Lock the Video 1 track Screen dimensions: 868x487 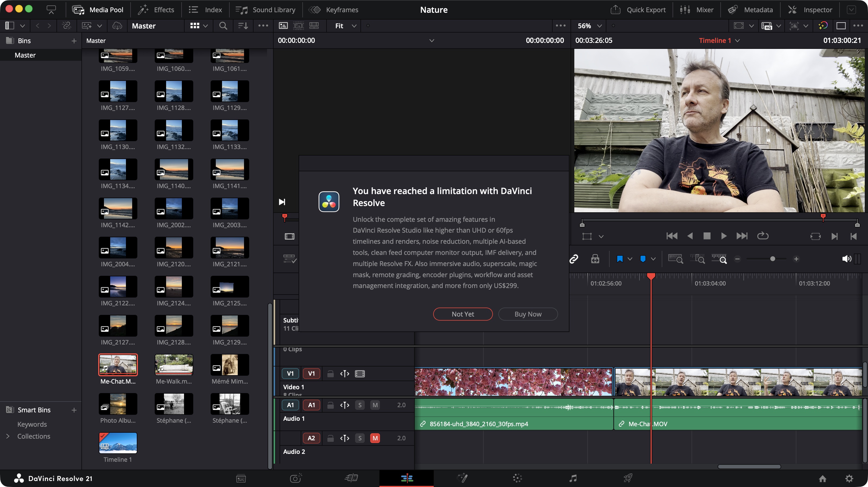click(x=330, y=374)
